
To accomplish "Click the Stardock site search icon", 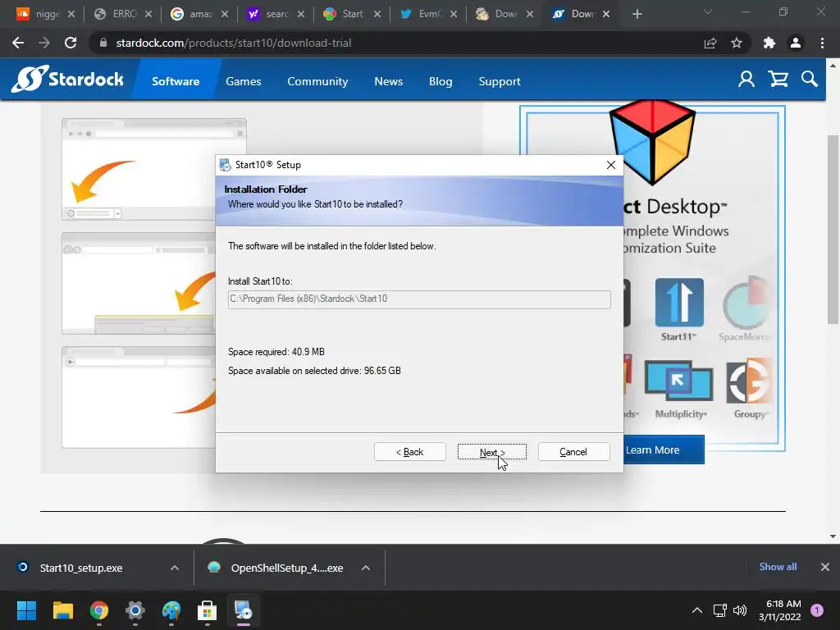I will click(x=810, y=80).
